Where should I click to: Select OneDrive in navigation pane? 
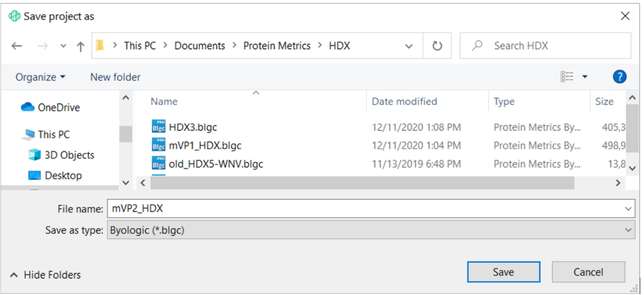pyautogui.click(x=58, y=108)
